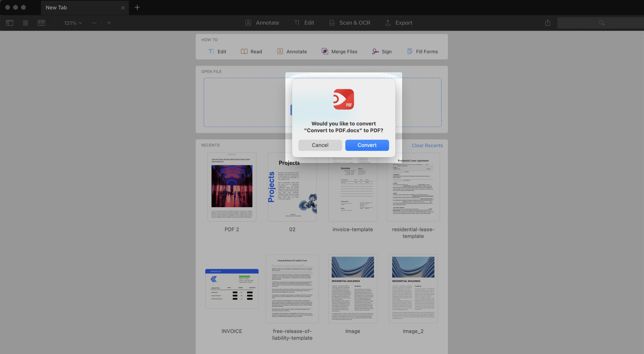644x354 pixels.
Task: Click the Share icon in toolbar
Action: pos(548,23)
